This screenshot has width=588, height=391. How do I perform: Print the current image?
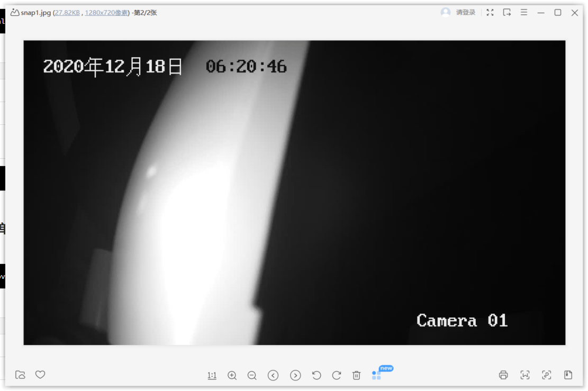click(503, 375)
